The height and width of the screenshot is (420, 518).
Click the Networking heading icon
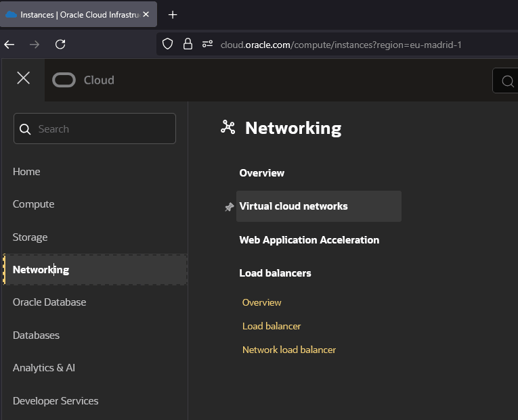click(x=228, y=127)
